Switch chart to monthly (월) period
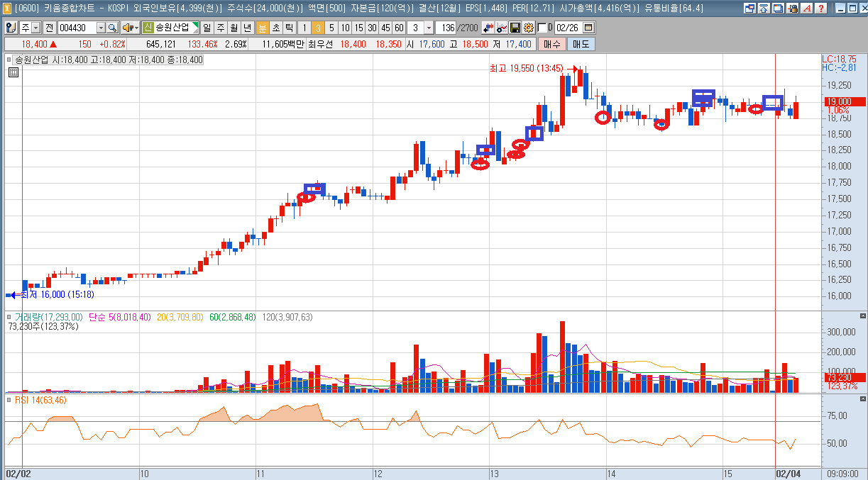 (x=234, y=28)
